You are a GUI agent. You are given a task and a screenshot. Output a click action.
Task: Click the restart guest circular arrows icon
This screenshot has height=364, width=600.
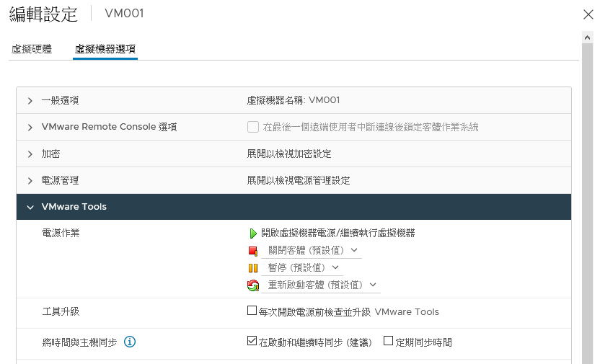click(x=253, y=285)
